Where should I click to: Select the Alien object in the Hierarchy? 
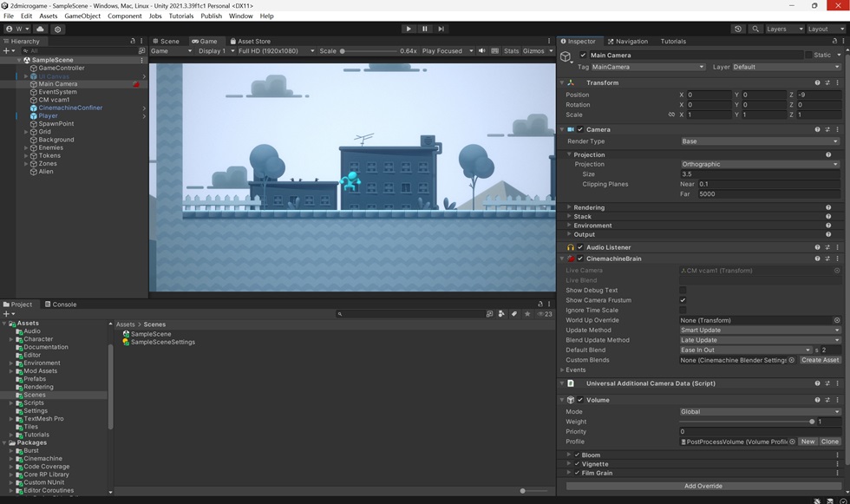(45, 171)
